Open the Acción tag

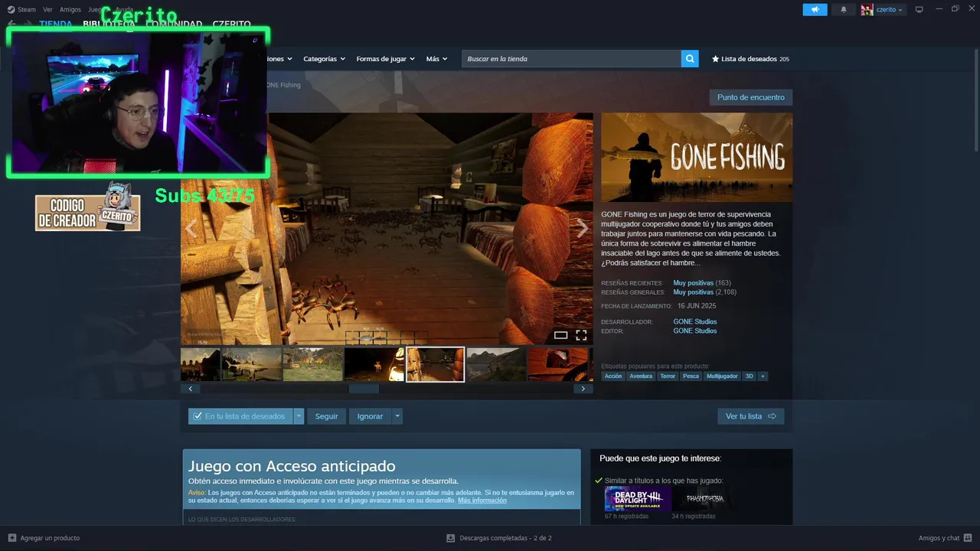[613, 377]
